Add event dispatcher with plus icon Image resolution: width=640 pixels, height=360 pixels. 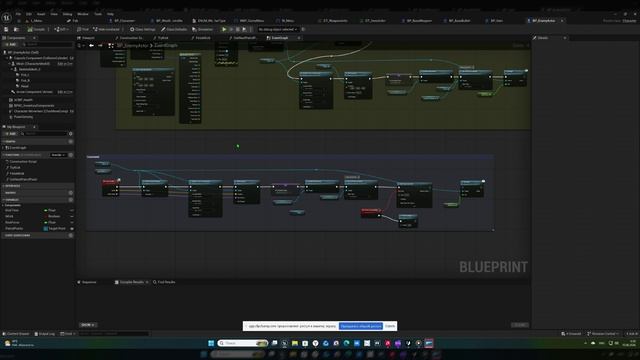71,235
